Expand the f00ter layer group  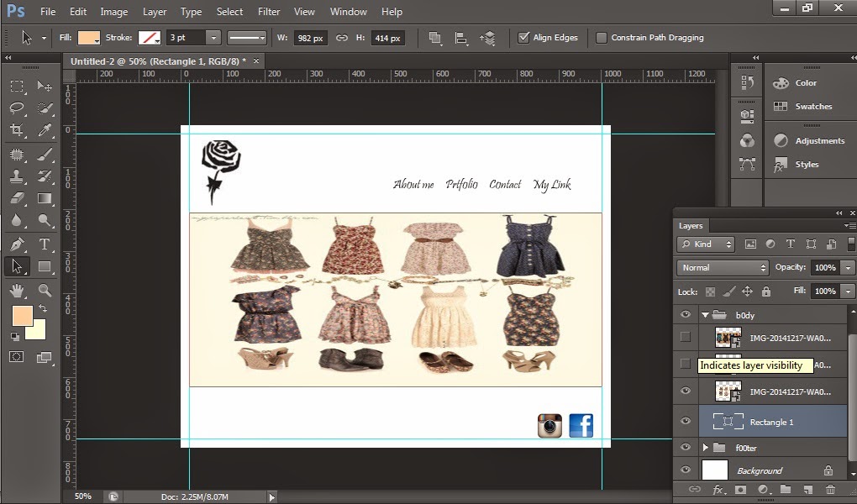click(705, 448)
